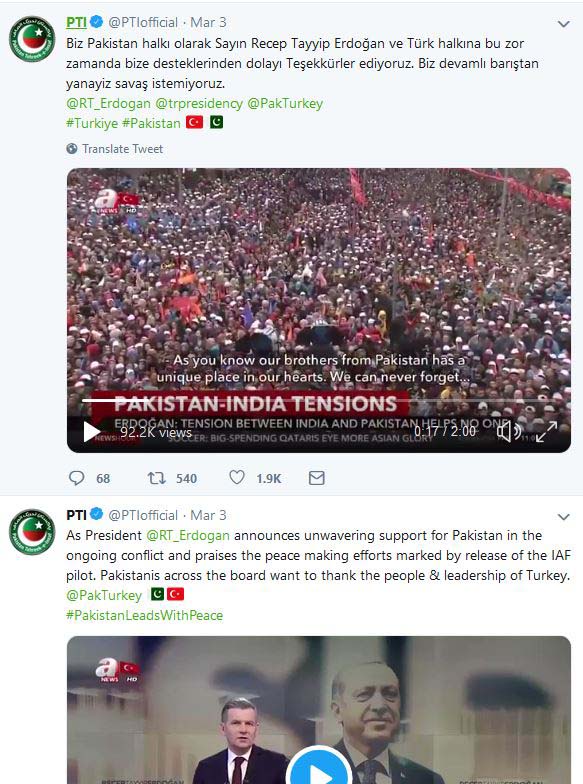Open @trpresidency mention
Viewport: 583px width, 784px height.
(x=199, y=104)
